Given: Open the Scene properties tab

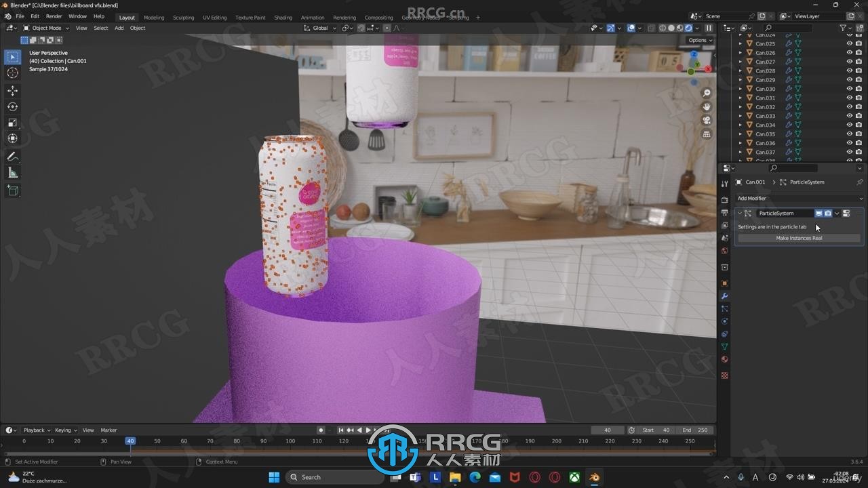Looking at the screenshot, I should 724,238.
